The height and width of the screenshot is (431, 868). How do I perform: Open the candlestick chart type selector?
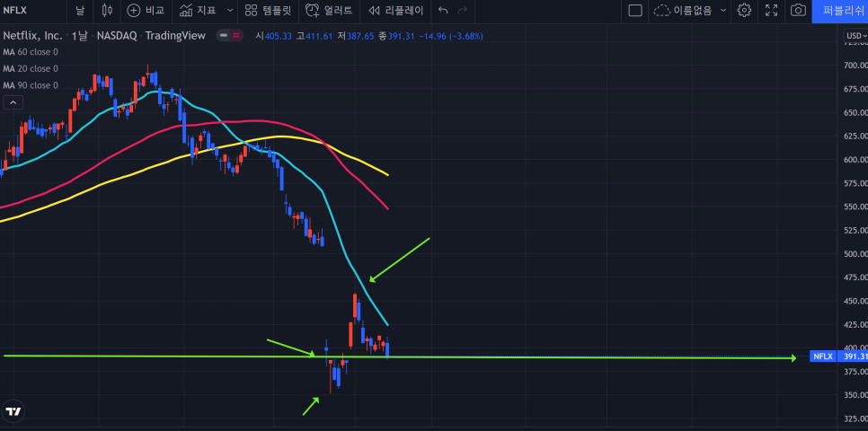point(108,10)
